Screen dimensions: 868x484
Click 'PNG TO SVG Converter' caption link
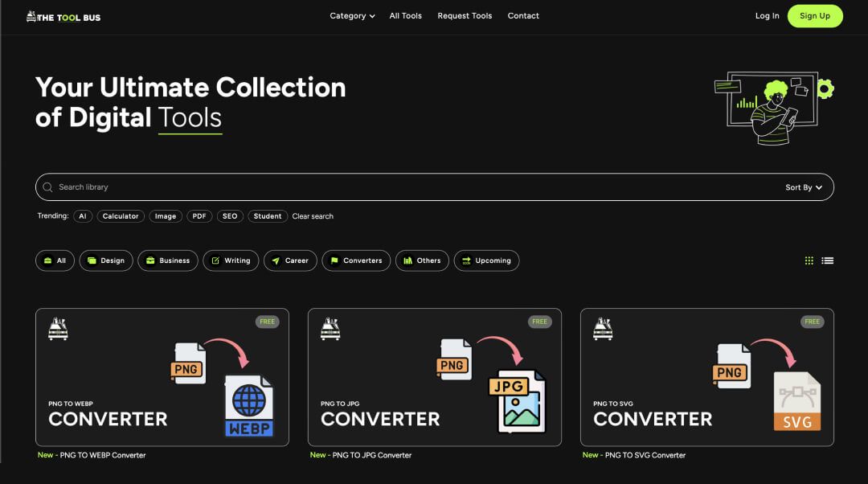645,455
